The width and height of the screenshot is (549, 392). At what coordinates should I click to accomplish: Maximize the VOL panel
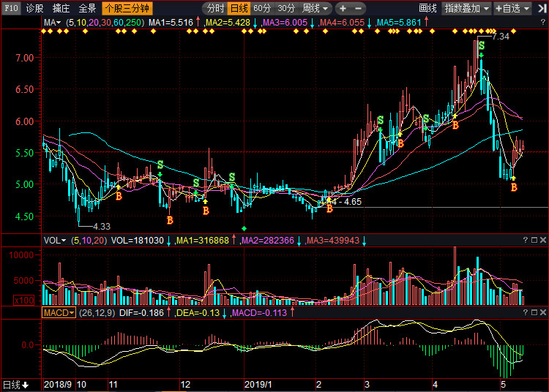pyautogui.click(x=534, y=240)
